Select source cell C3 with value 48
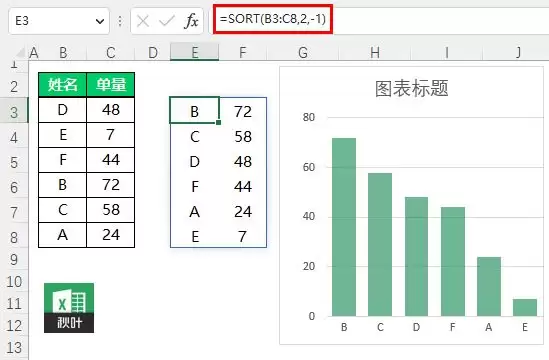 [111, 110]
